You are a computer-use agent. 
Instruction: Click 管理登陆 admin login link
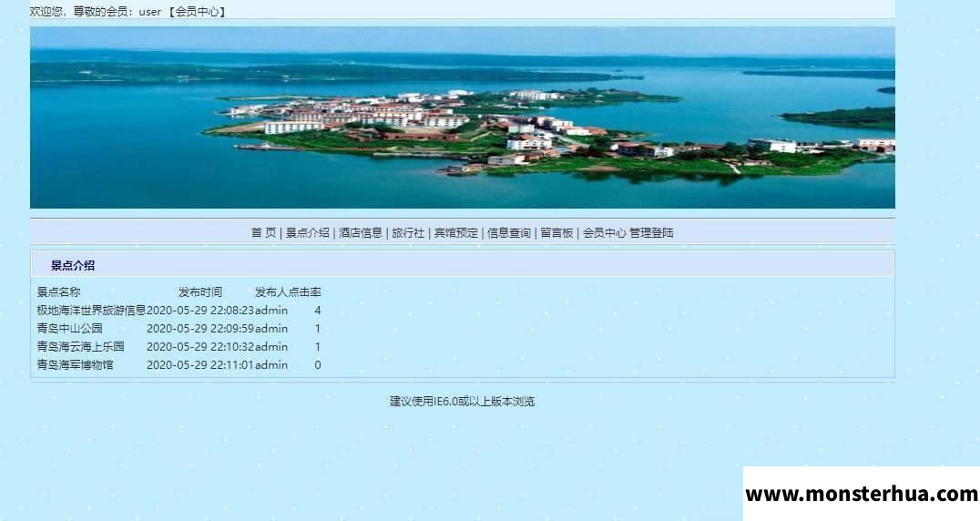pyautogui.click(x=651, y=233)
